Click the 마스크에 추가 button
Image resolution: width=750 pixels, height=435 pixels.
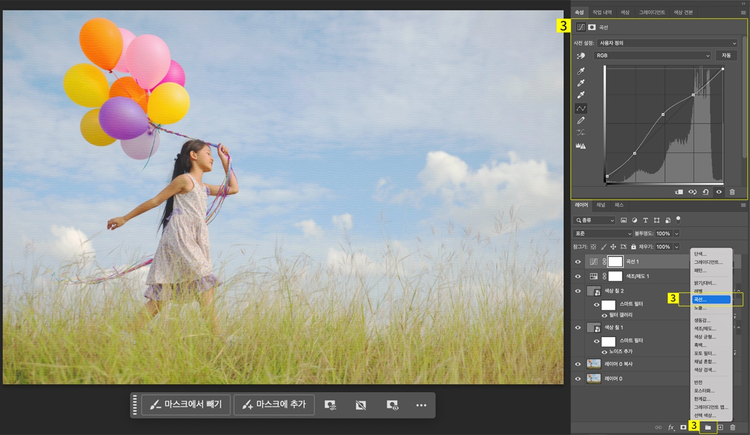point(275,405)
